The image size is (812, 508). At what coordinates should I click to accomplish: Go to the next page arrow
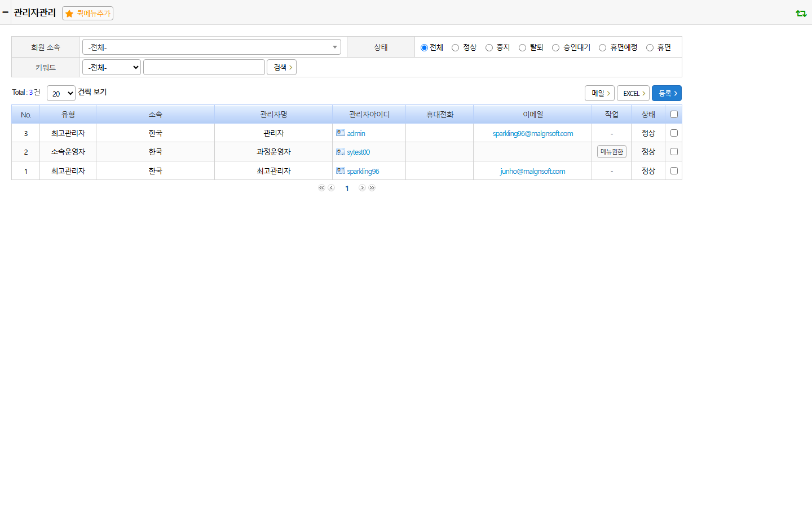click(362, 188)
